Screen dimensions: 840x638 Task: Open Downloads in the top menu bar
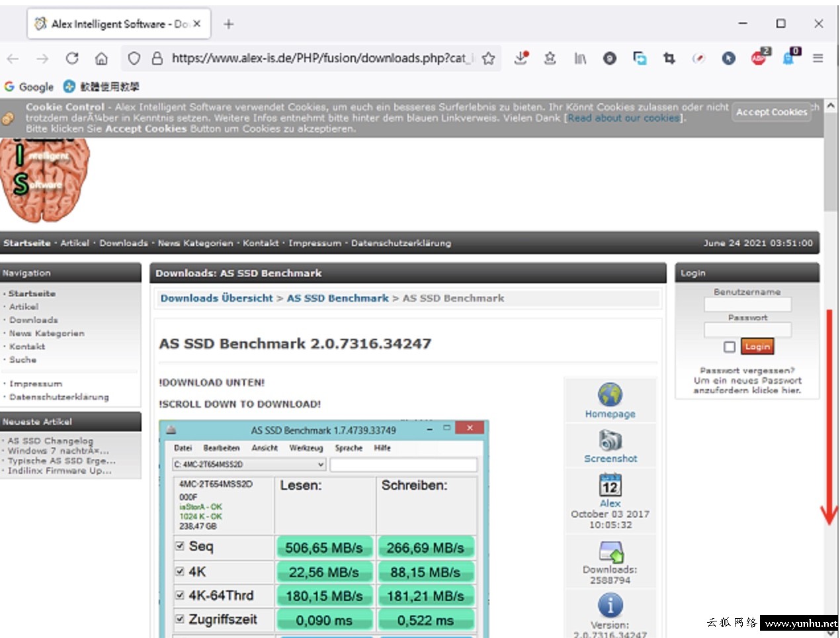coord(124,244)
